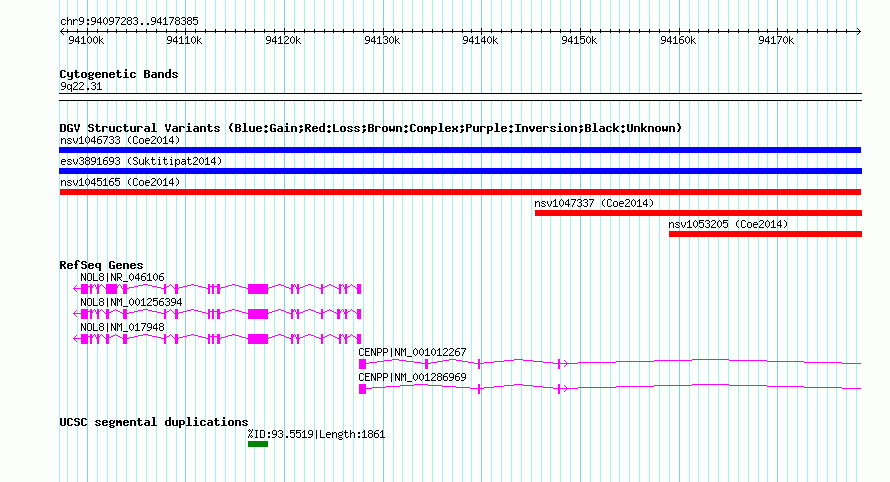Click the 94100k ruler label
The image size is (890, 482).
click(x=86, y=40)
